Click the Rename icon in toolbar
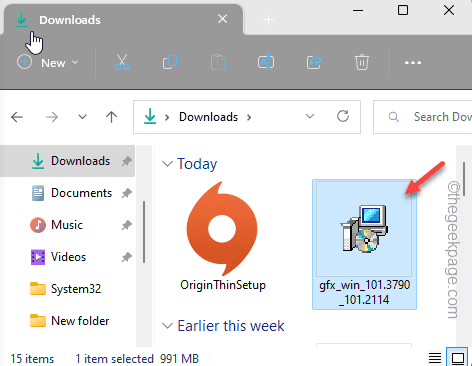Image resolution: width=472 pixels, height=366 pixels. click(x=266, y=62)
